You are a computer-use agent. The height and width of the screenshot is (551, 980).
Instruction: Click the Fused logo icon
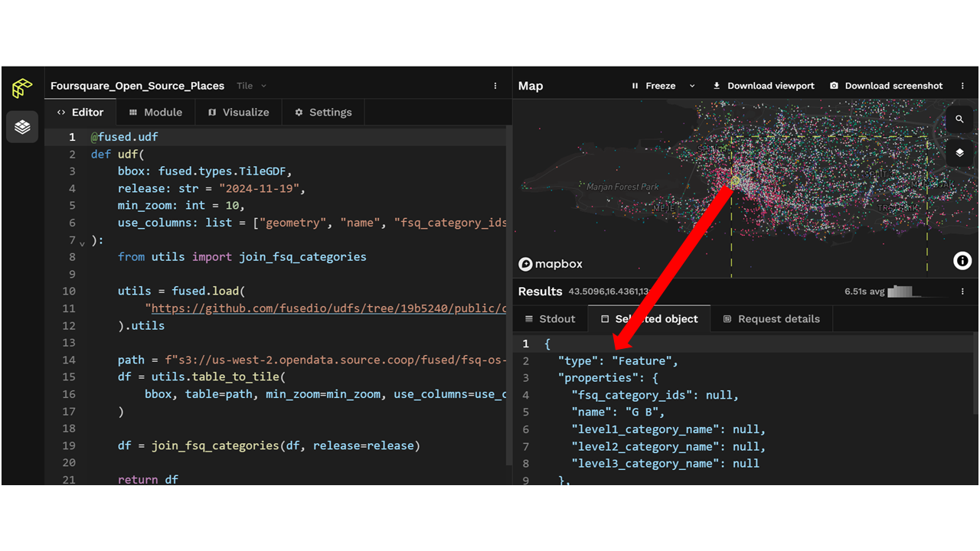tap(22, 88)
